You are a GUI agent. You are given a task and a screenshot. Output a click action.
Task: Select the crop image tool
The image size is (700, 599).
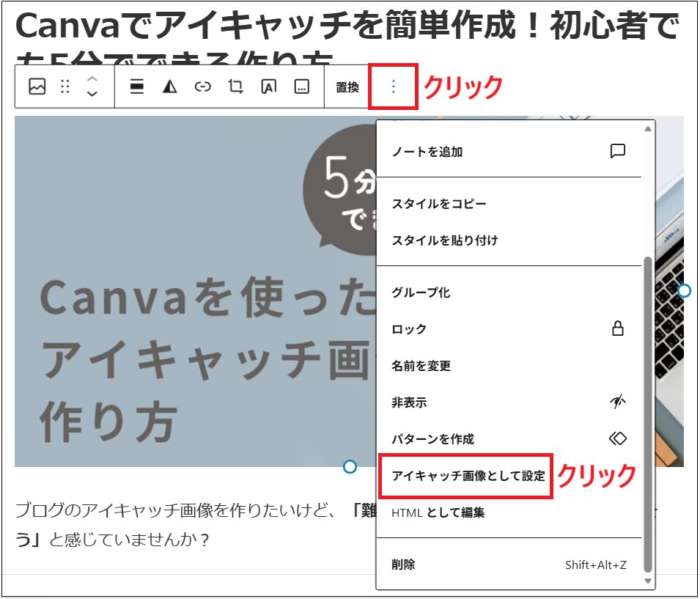click(236, 87)
